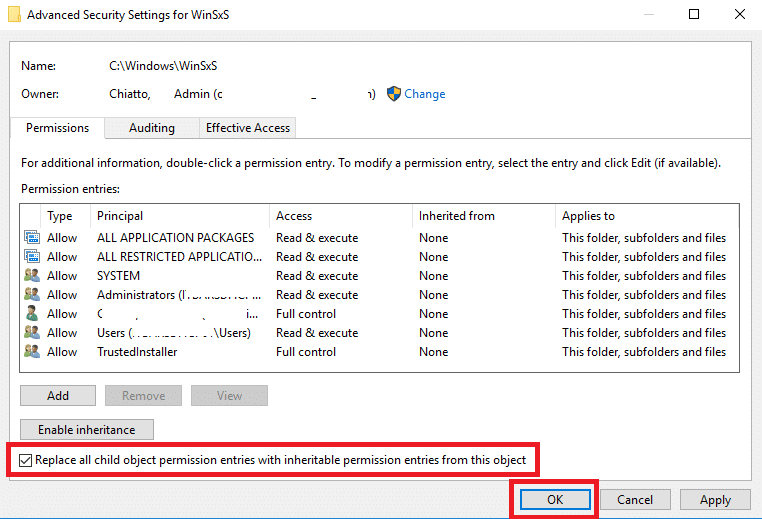The height and width of the screenshot is (519, 762).
Task: Click the single user icon with Full control
Action: pyautogui.click(x=32, y=313)
